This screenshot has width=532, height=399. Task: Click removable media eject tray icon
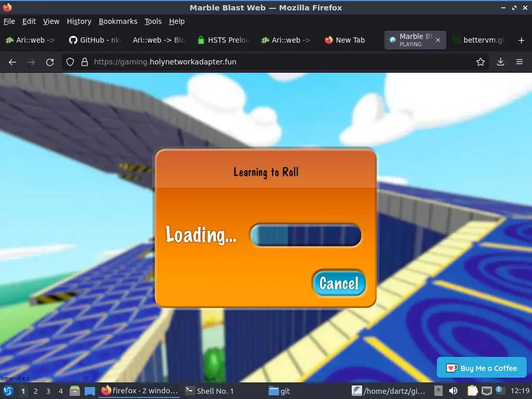(438, 391)
